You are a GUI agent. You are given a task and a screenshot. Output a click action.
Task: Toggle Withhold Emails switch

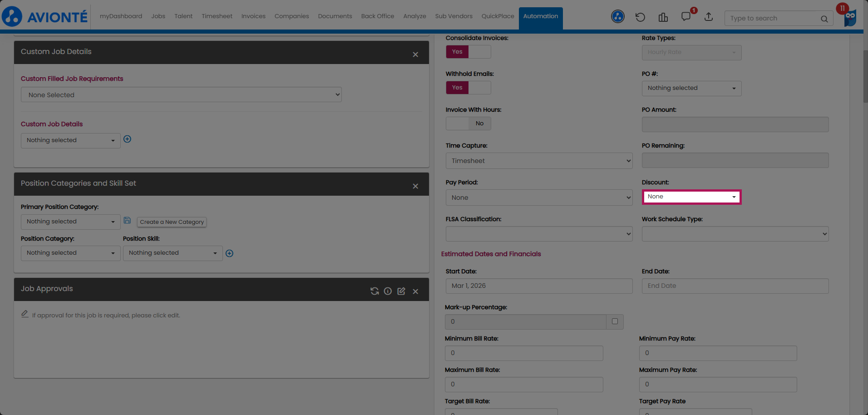[469, 88]
